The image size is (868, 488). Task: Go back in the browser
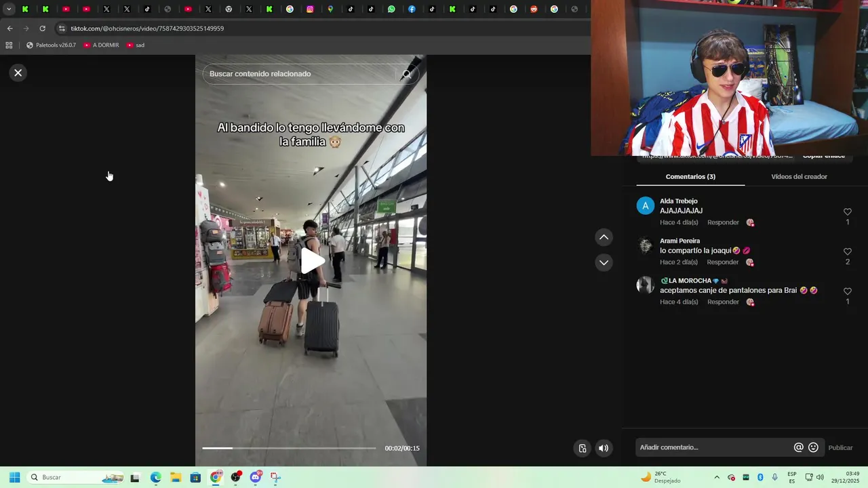[9, 28]
